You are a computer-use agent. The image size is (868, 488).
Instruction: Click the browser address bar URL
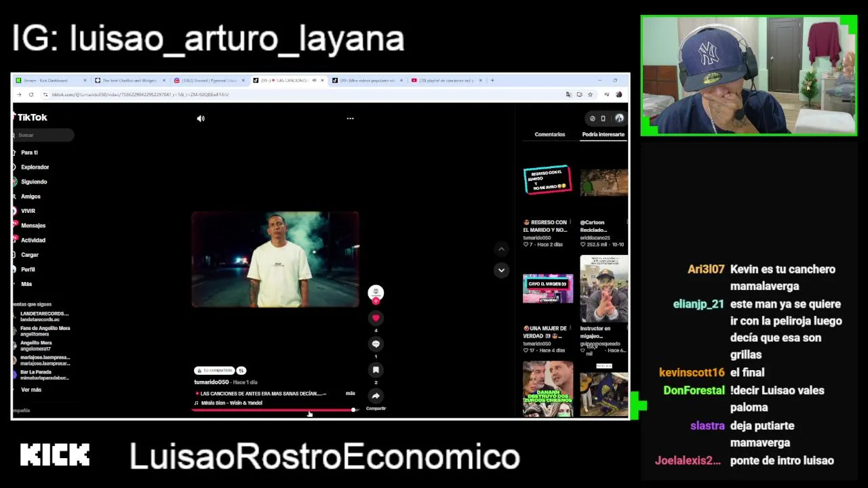pos(140,95)
